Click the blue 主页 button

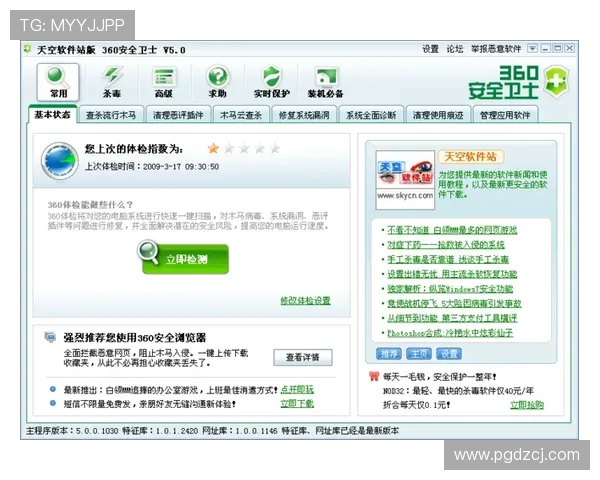click(x=419, y=354)
